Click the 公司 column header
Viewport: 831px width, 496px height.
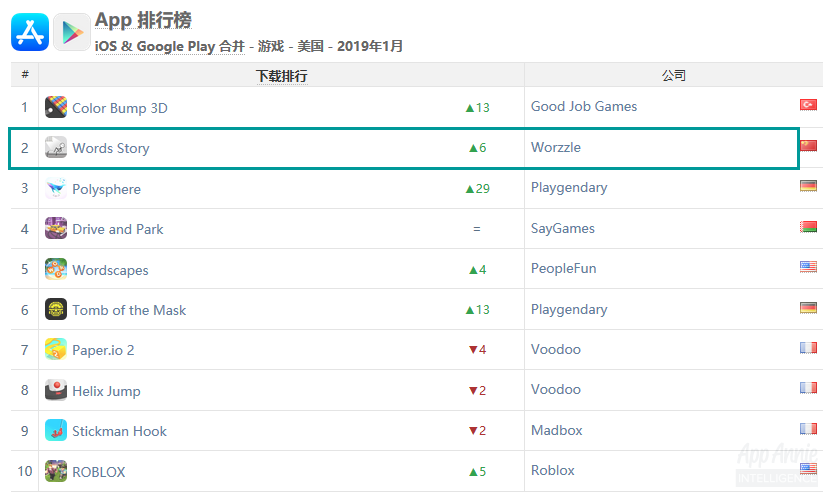coord(674,75)
